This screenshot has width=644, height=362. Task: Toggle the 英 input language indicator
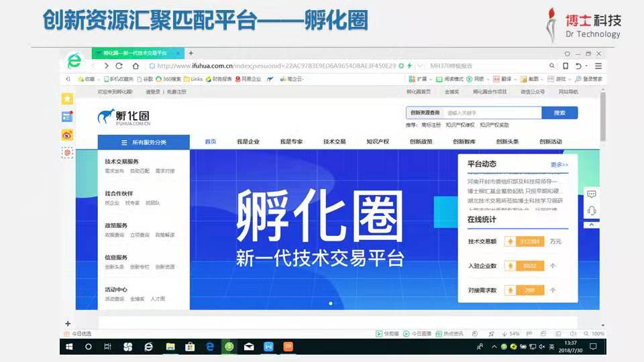551,347
